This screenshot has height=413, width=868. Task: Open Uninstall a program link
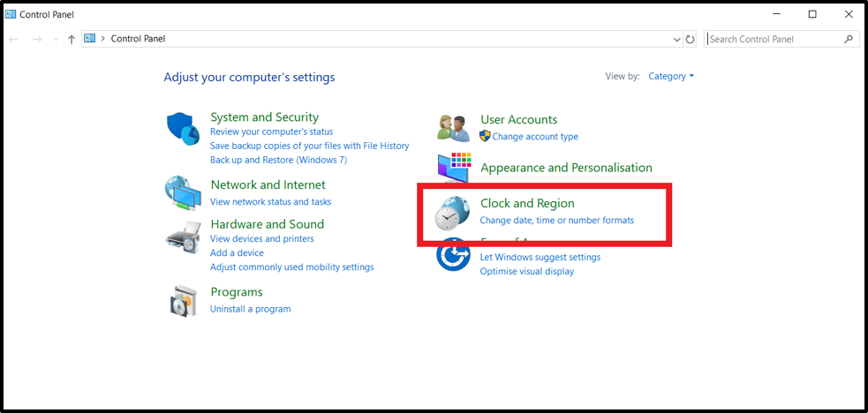pos(250,309)
